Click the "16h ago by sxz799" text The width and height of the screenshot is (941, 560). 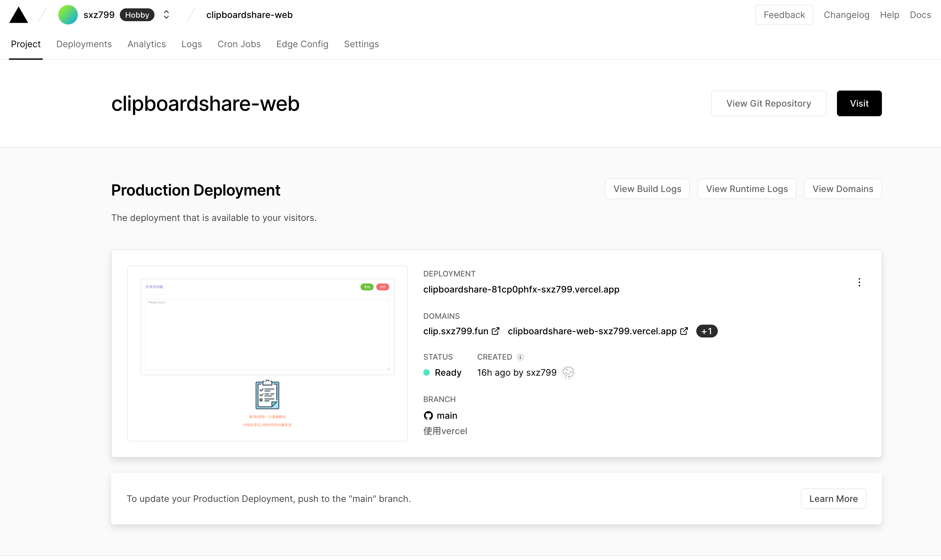pos(517,372)
